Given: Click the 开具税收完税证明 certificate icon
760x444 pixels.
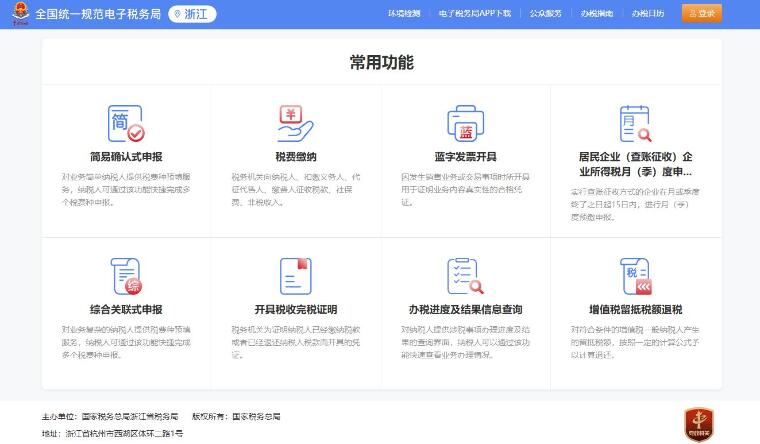Looking at the screenshot, I should pos(295,275).
